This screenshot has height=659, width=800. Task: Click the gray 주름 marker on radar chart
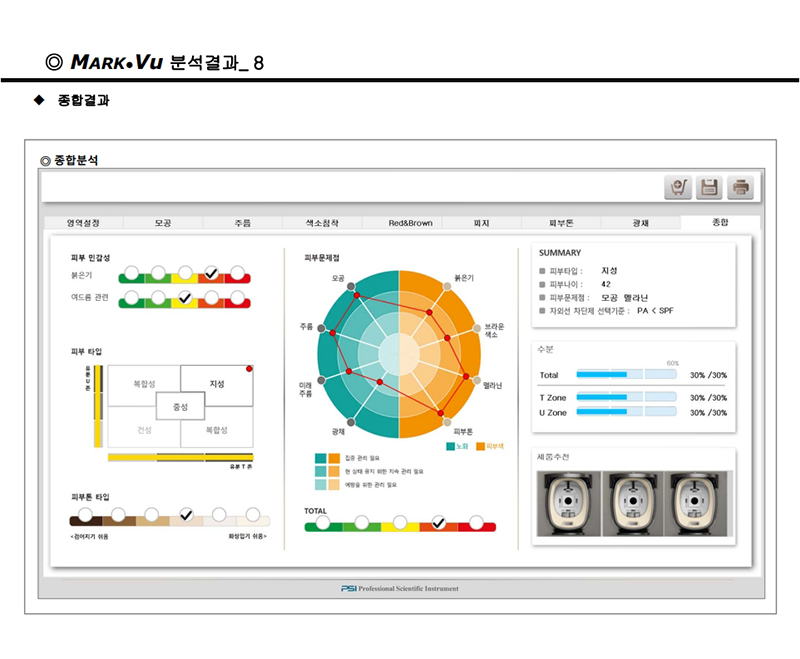pos(322,327)
